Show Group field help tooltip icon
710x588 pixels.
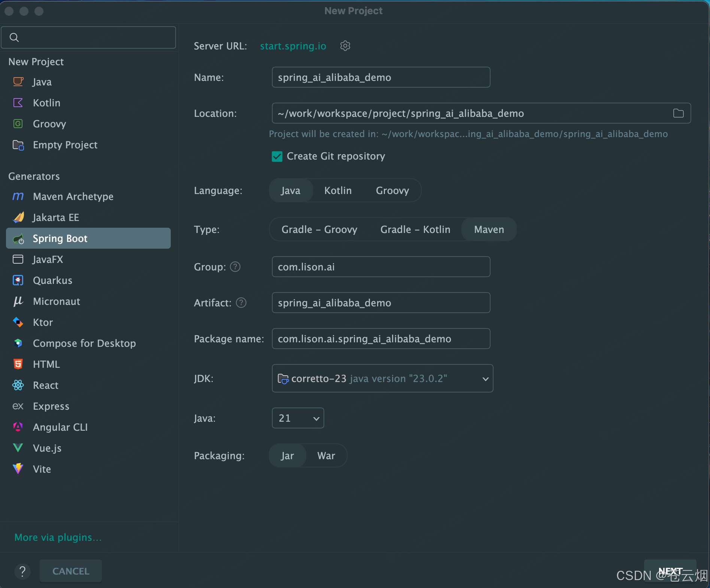235,267
